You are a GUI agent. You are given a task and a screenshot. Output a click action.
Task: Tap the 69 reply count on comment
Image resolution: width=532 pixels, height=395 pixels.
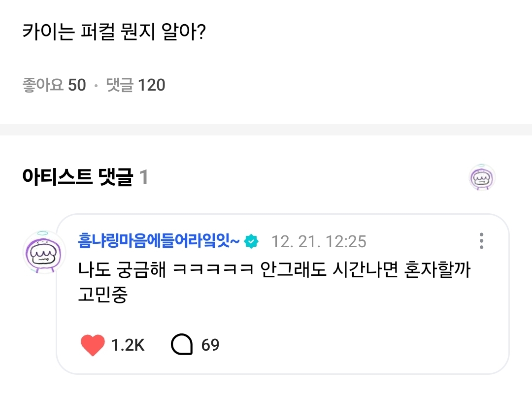coord(210,345)
